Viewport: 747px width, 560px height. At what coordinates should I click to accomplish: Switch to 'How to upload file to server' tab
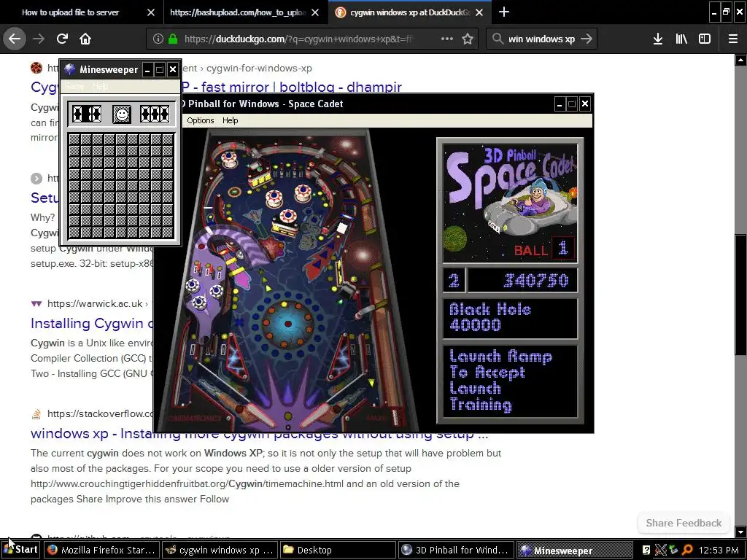(82, 12)
